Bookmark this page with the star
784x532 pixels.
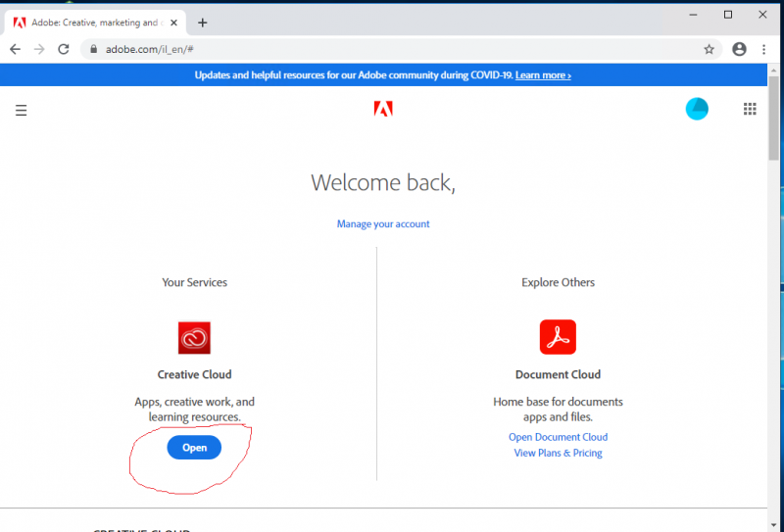(x=709, y=49)
